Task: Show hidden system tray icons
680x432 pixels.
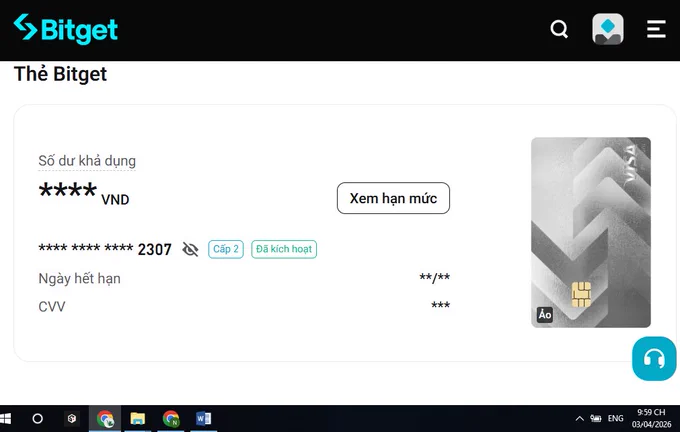Action: coord(579,419)
